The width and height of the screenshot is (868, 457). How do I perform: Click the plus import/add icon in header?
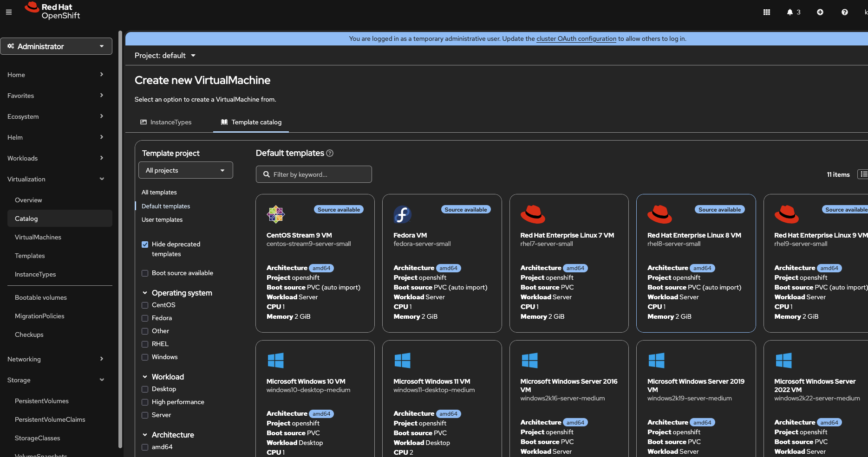coord(820,12)
